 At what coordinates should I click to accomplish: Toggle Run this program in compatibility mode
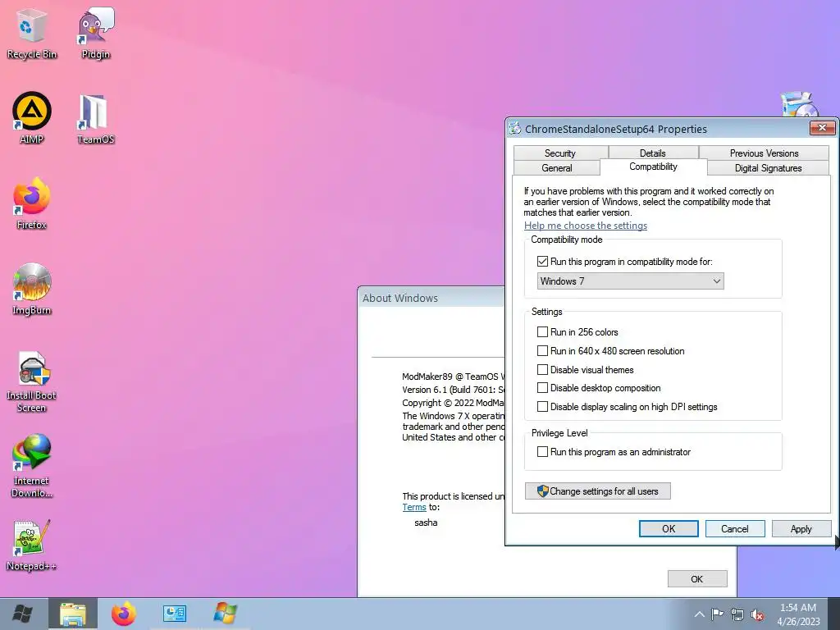point(542,262)
